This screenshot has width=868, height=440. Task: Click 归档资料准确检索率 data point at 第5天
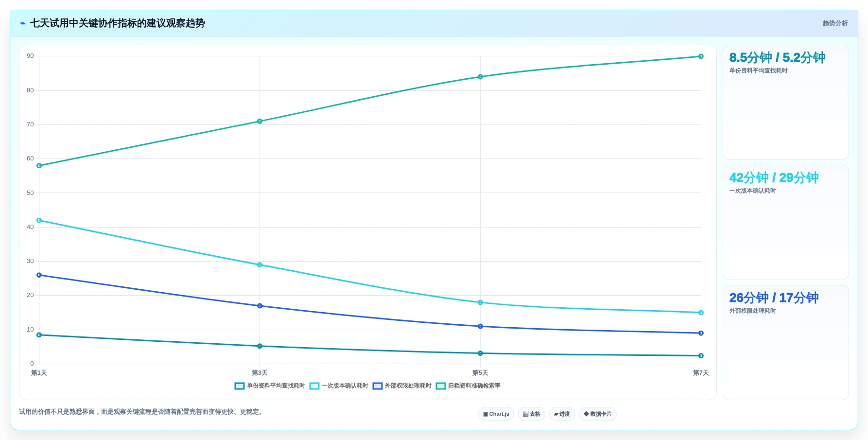coord(480,77)
